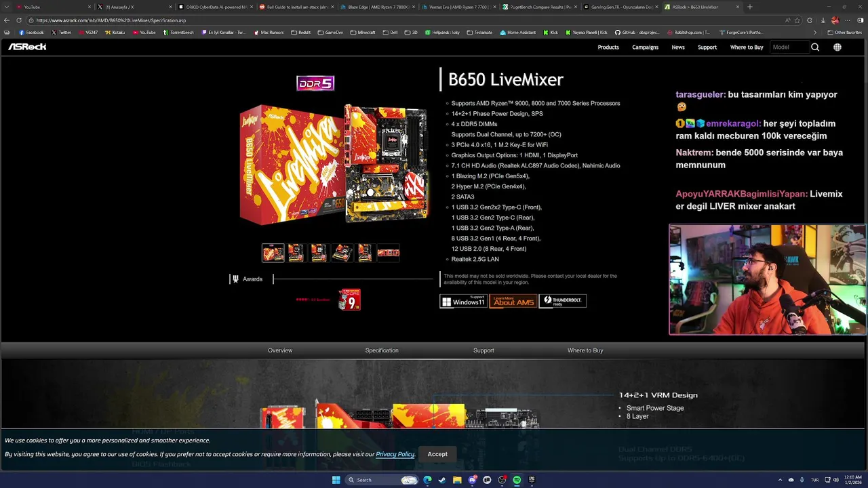Open the Products menu
868x488 pixels.
(608, 47)
